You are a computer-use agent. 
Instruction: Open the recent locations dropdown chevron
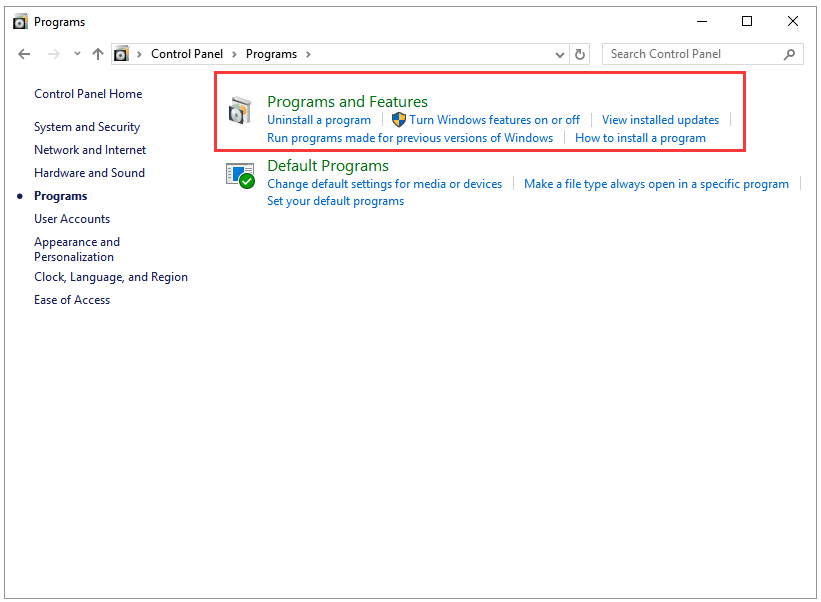[x=77, y=53]
